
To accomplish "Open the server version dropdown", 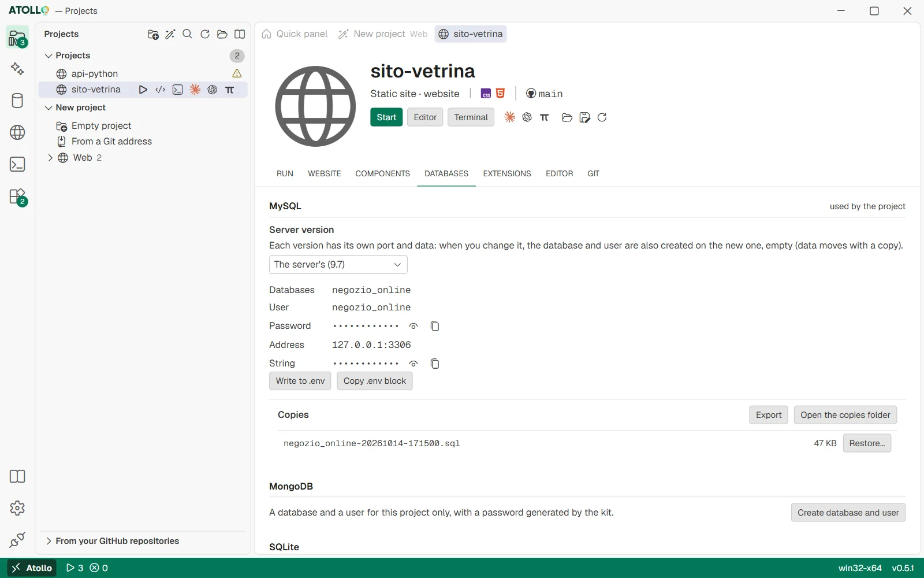I will (x=338, y=265).
